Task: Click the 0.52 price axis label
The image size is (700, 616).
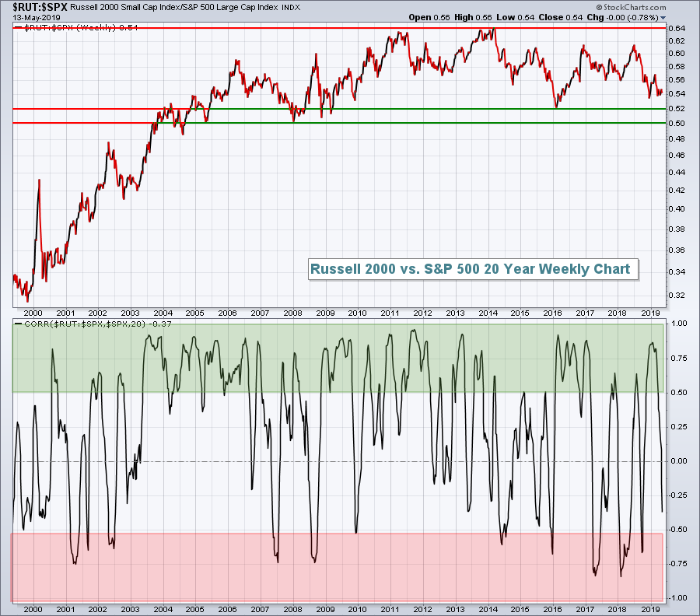Action: (677, 108)
